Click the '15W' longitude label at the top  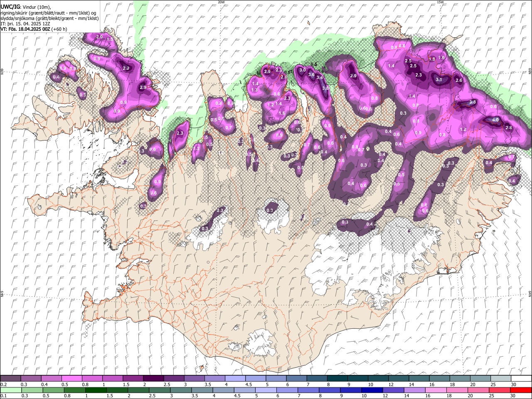point(440,2)
